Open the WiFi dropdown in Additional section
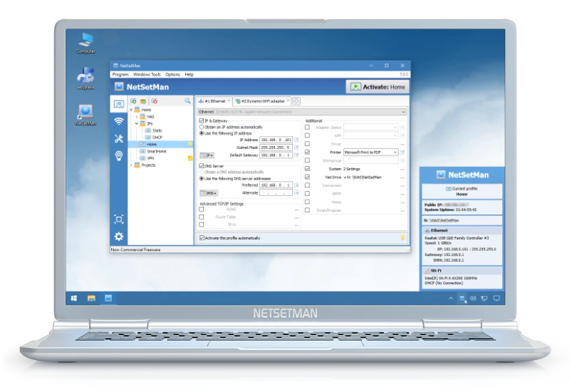The height and width of the screenshot is (392, 570). pos(370,135)
